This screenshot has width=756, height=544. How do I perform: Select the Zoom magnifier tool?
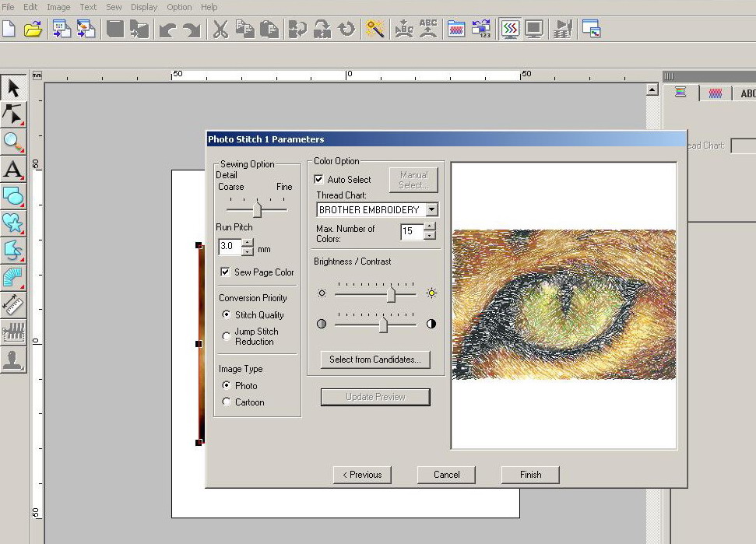[13, 142]
